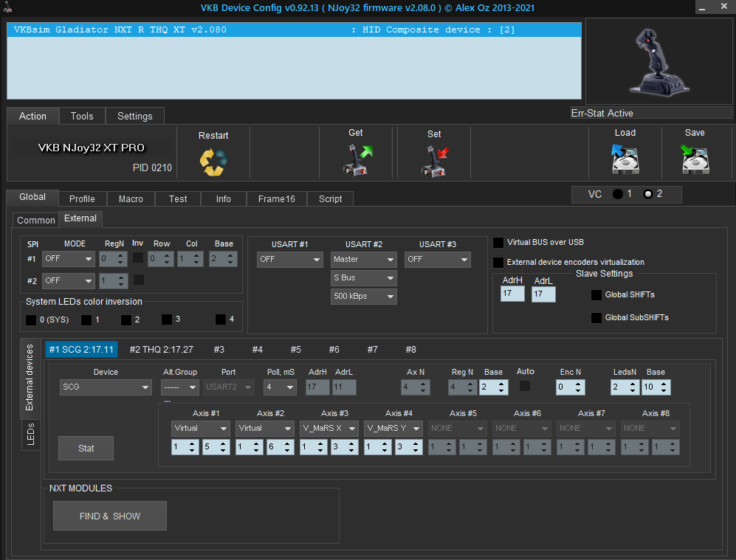The height and width of the screenshot is (560, 736).
Task: Open the Device SCG dropdown
Action: 106,387
